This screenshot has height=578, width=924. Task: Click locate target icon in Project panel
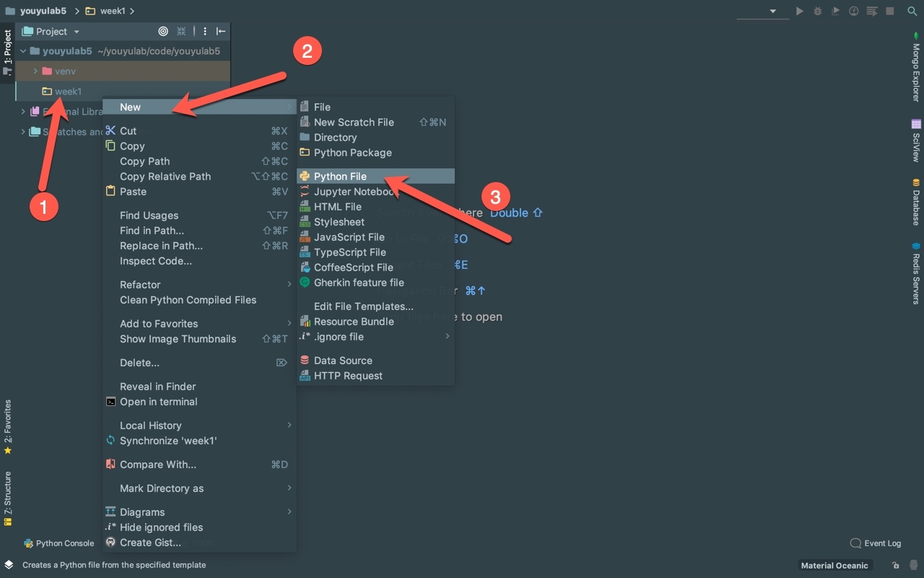[x=163, y=32]
